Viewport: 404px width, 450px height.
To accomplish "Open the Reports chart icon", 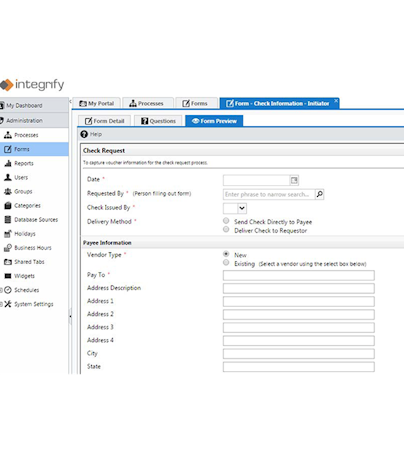I will pos(8,163).
